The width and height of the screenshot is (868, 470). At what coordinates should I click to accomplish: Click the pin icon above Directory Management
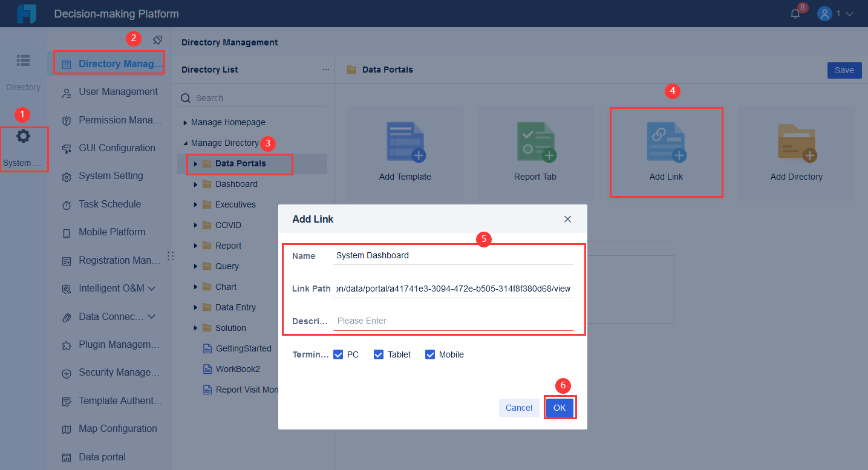click(157, 39)
